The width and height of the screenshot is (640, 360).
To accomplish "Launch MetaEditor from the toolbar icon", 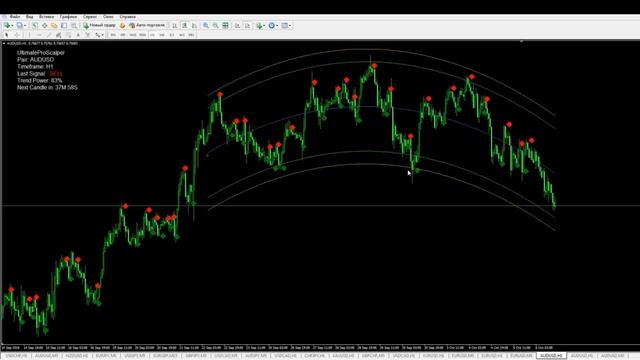I will pos(122,25).
